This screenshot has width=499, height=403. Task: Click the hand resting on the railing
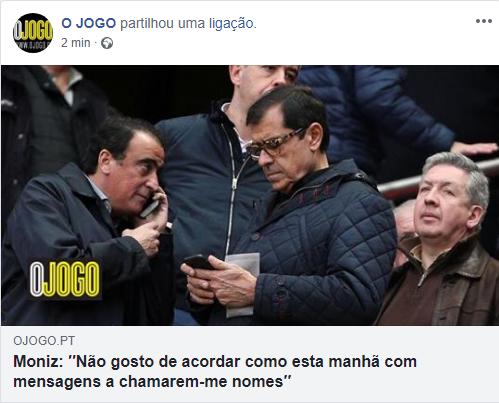coord(475,148)
